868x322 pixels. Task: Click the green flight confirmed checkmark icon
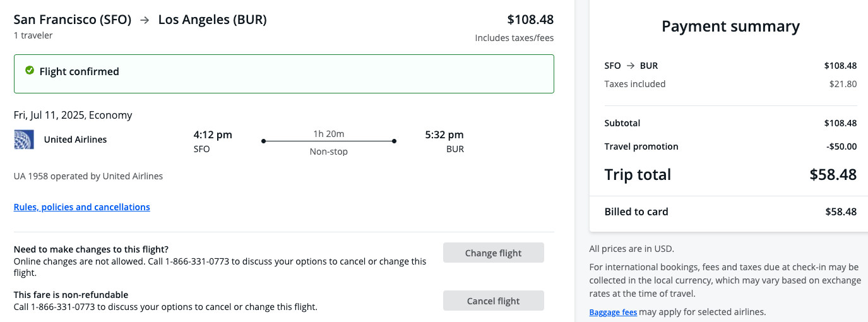pos(29,71)
